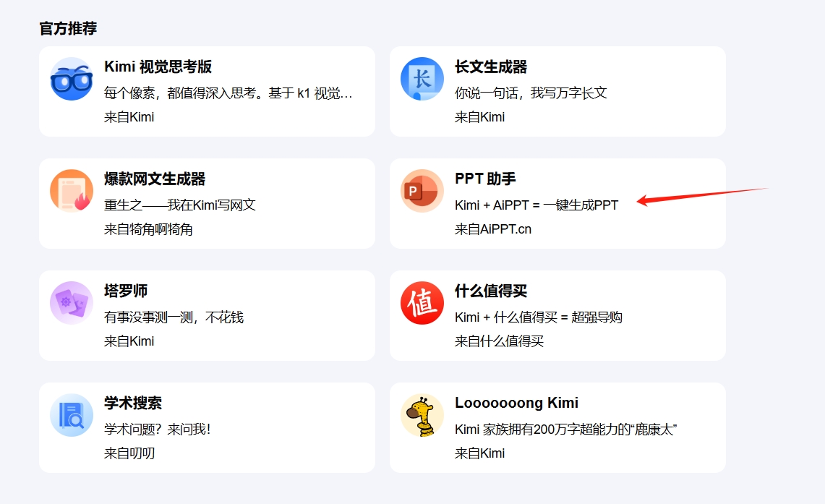Click the '来自AiPPT.cn' source label
825x504 pixels.
point(492,229)
